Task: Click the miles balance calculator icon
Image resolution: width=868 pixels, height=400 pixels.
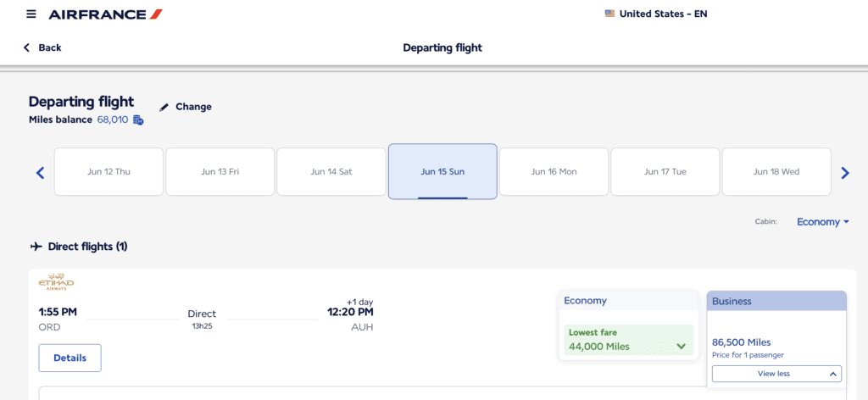Action: 138,120
